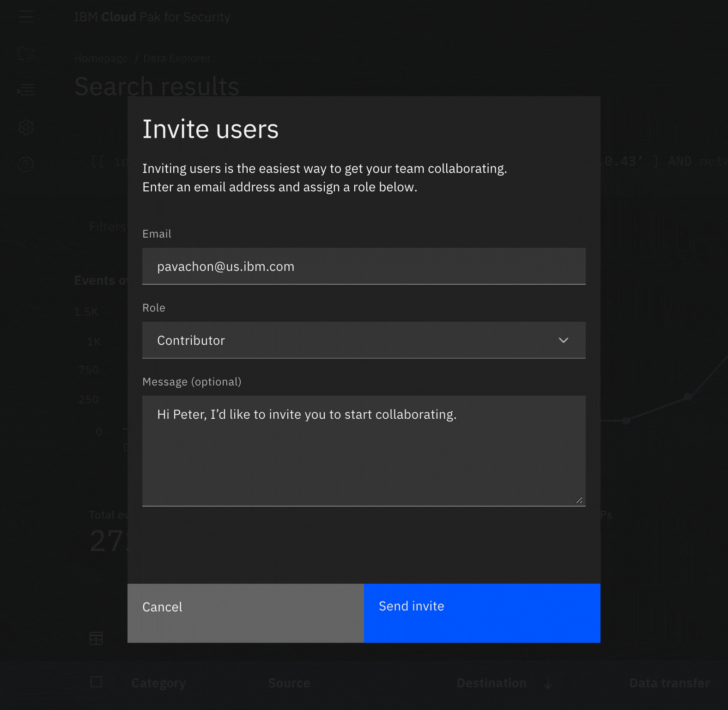Sort by the Category column header

point(158,683)
